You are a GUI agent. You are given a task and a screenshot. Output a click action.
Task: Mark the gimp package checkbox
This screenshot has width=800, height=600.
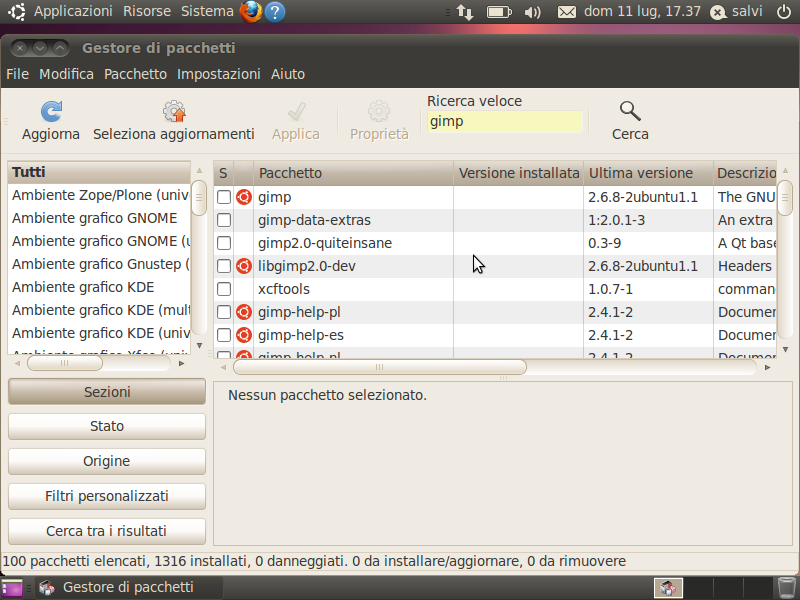coord(224,197)
